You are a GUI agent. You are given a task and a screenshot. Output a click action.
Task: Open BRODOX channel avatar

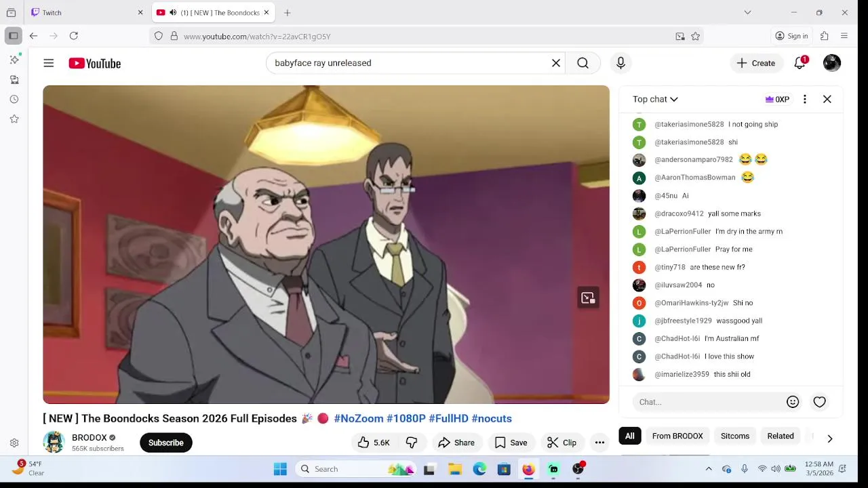click(54, 442)
